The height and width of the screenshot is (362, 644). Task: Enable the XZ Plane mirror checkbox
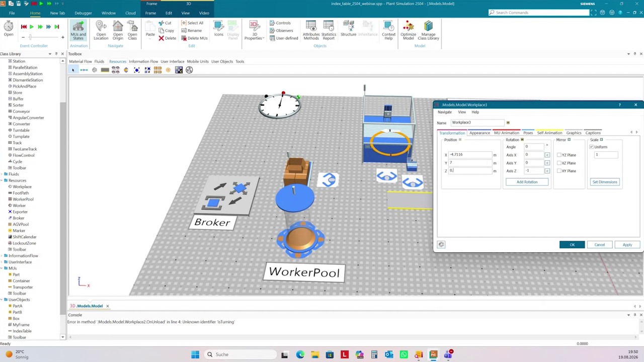[x=559, y=163]
